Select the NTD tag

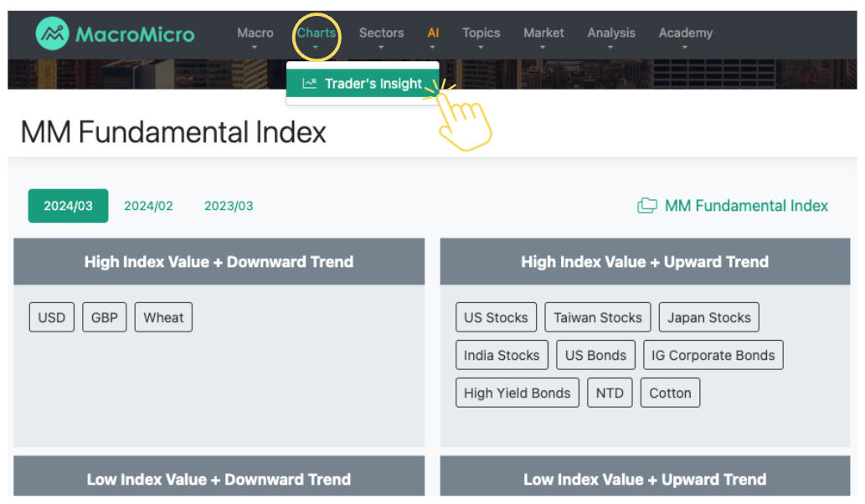tap(610, 393)
